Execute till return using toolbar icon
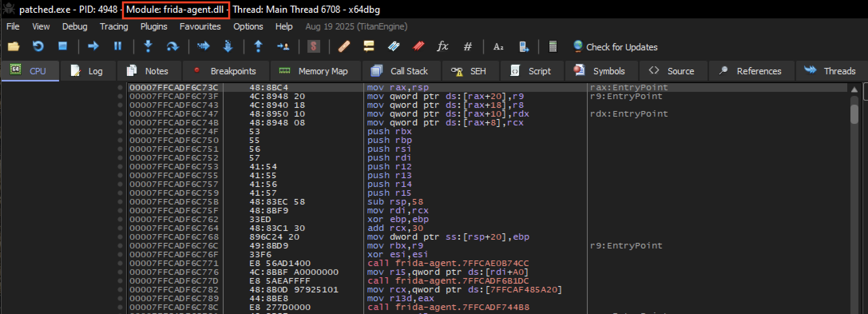868x314 pixels. (x=258, y=47)
